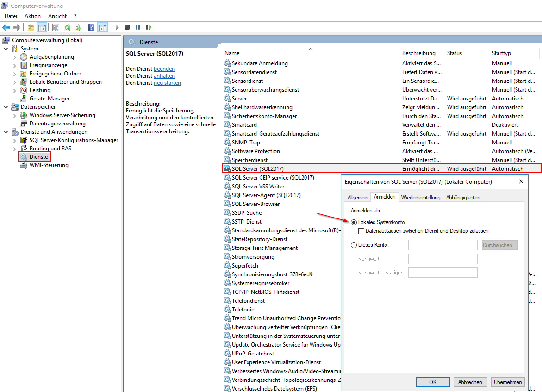Open Properties via toolbar icon

click(x=56, y=27)
